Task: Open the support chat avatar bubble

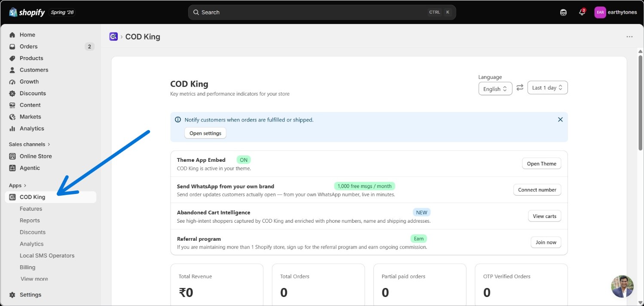Action: [x=623, y=286]
